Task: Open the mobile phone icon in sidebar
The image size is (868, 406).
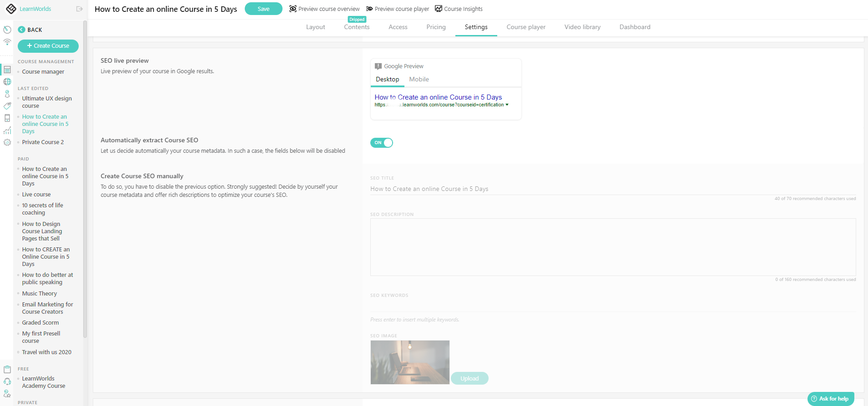Action: pos(7,118)
